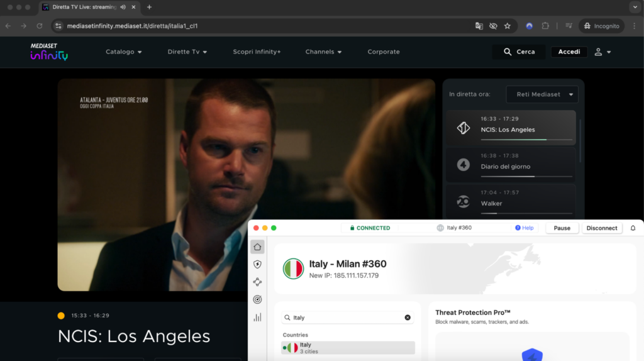The height and width of the screenshot is (361, 644).
Task: Click the Rete 4 channel logo
Action: click(464, 165)
